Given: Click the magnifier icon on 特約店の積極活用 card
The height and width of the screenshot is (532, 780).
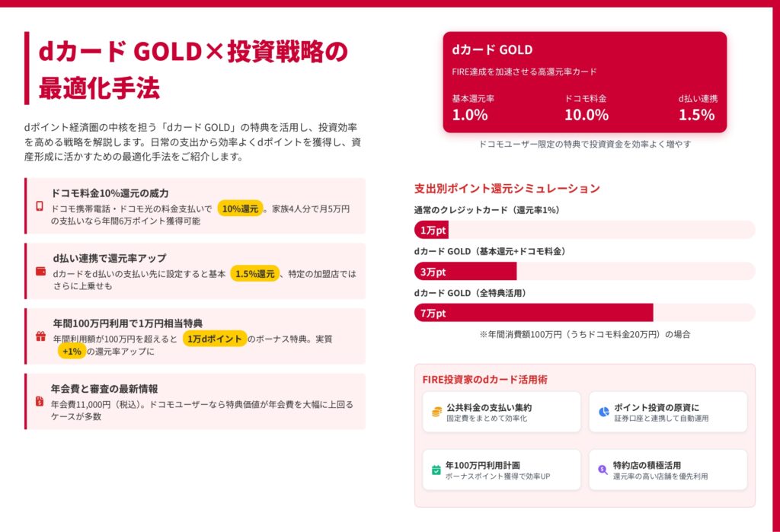Looking at the screenshot, I should click(603, 470).
